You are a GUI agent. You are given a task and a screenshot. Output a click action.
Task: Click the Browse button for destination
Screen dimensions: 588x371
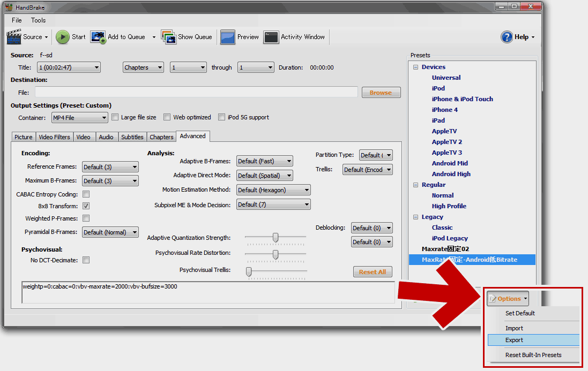coord(381,92)
